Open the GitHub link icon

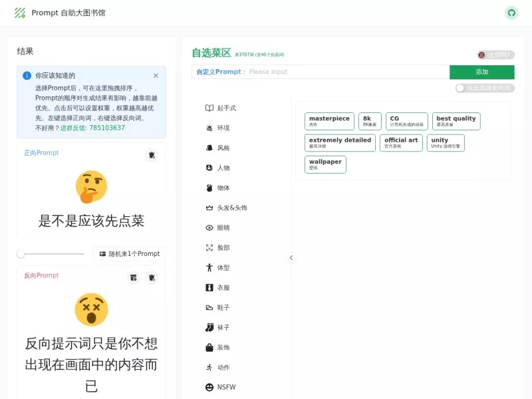coord(511,13)
